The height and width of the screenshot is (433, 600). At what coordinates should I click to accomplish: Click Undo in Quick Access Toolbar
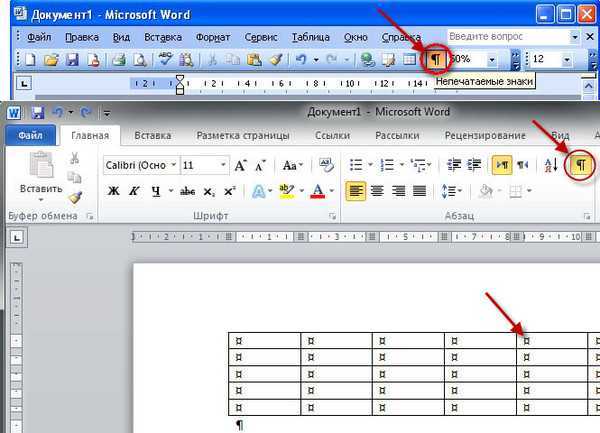tap(58, 112)
